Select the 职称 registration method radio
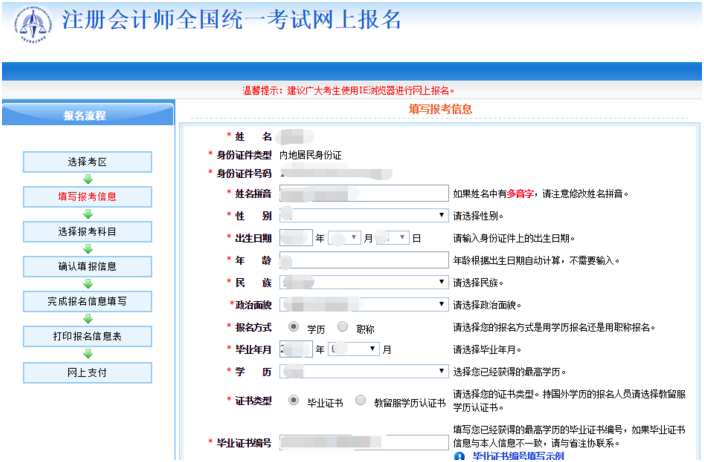 click(343, 326)
